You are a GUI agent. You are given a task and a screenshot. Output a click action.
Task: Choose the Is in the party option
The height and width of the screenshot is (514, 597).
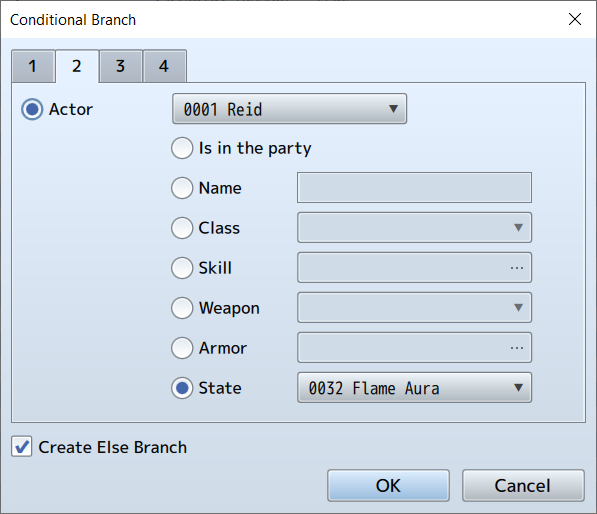pyautogui.click(x=182, y=148)
